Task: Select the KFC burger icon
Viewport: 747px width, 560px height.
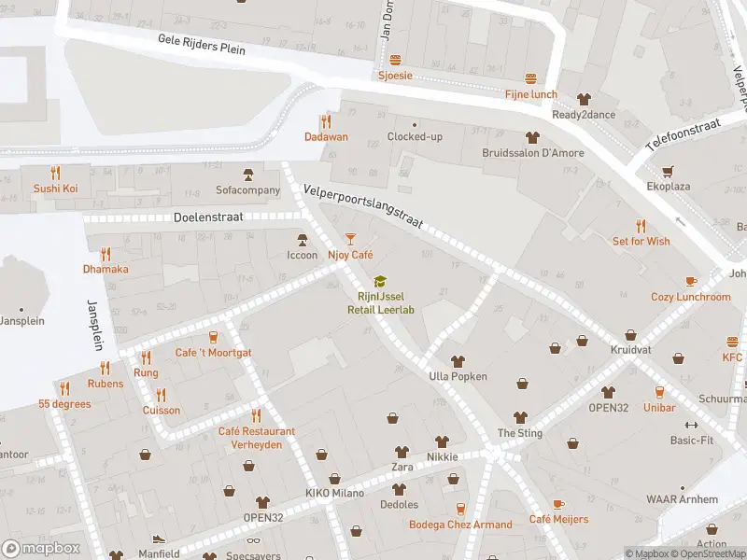Action: pyautogui.click(x=732, y=342)
